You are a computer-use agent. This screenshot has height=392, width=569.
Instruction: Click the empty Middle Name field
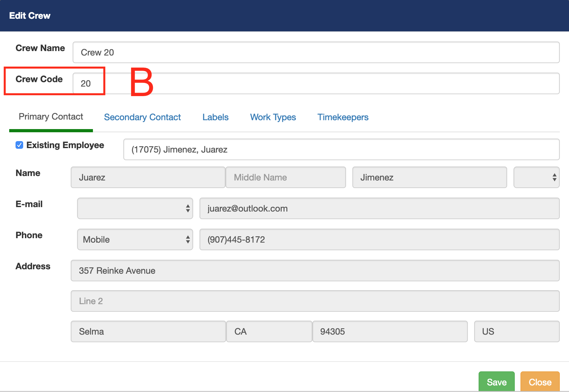(x=285, y=177)
